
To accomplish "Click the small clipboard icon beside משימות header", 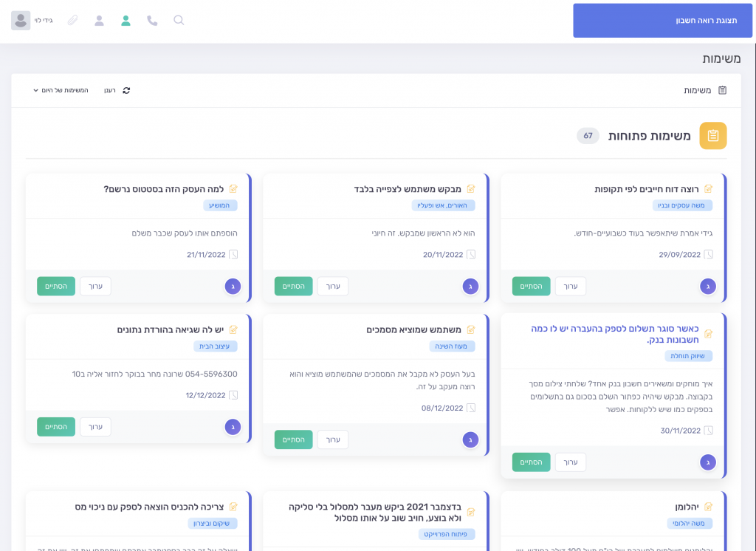I will 722,90.
